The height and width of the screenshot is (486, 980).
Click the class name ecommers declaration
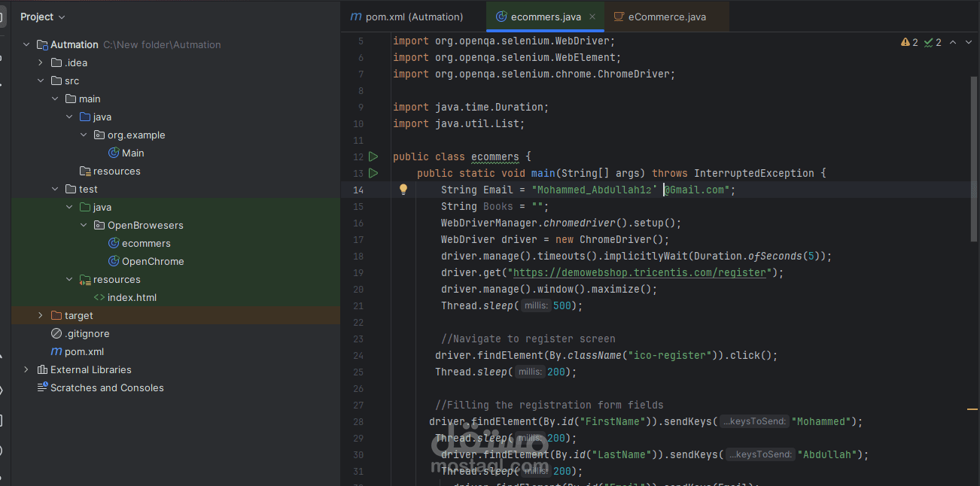pyautogui.click(x=495, y=156)
